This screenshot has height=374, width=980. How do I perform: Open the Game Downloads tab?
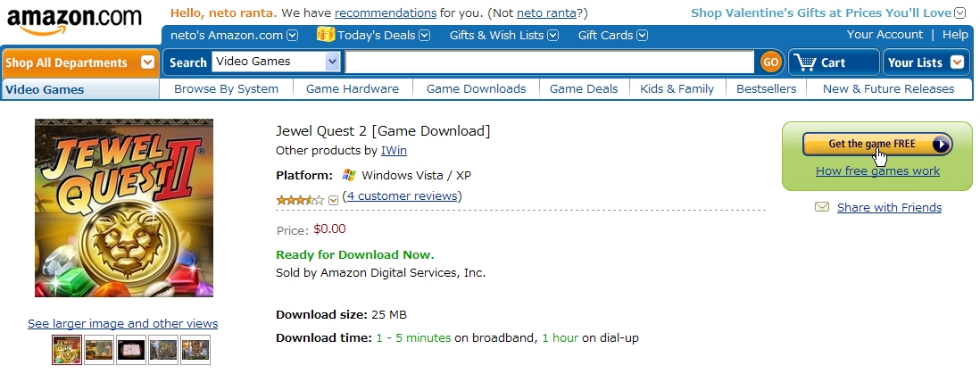(x=477, y=88)
